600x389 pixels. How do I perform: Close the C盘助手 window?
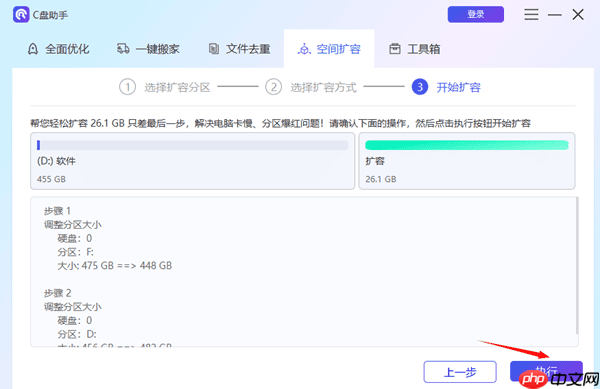(x=578, y=15)
